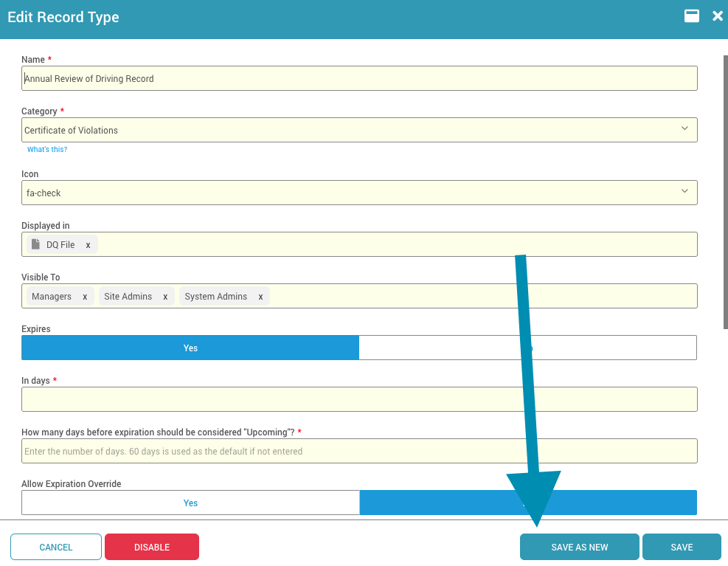Set Allow Expiration Override to Yes
The width and height of the screenshot is (728, 566).
[x=190, y=503]
